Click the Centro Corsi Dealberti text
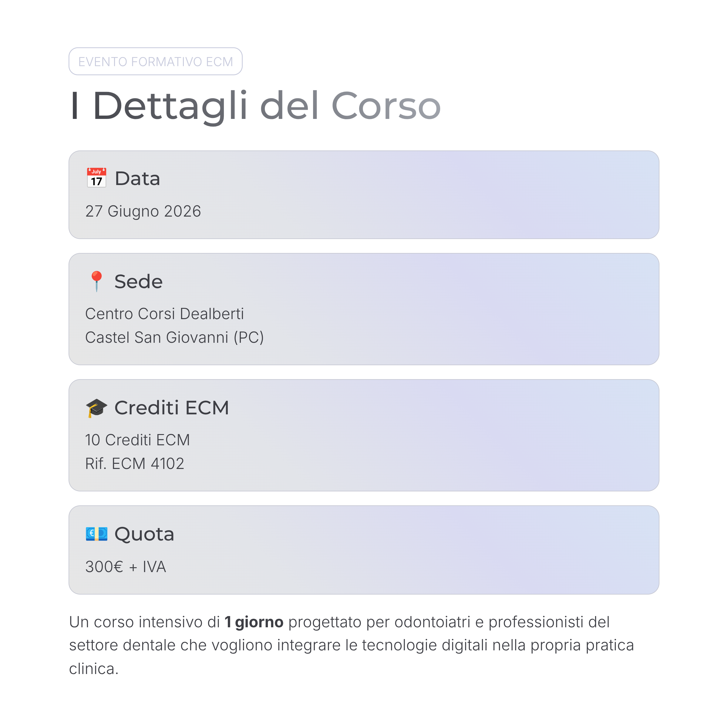Viewport: 728px width, 728px height. coord(164,314)
